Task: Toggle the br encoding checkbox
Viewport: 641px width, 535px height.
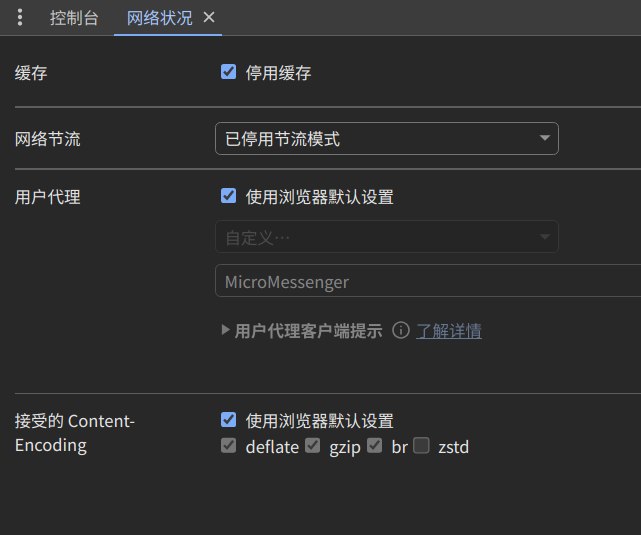Action: tap(375, 446)
